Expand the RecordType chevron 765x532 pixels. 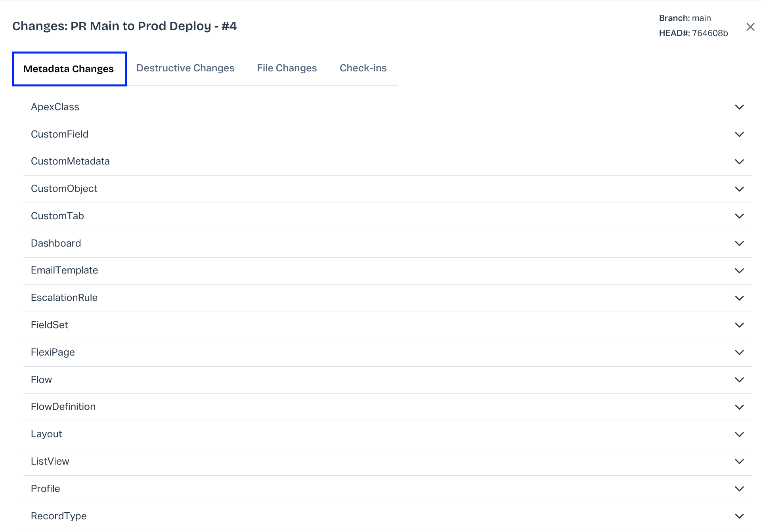pos(739,516)
